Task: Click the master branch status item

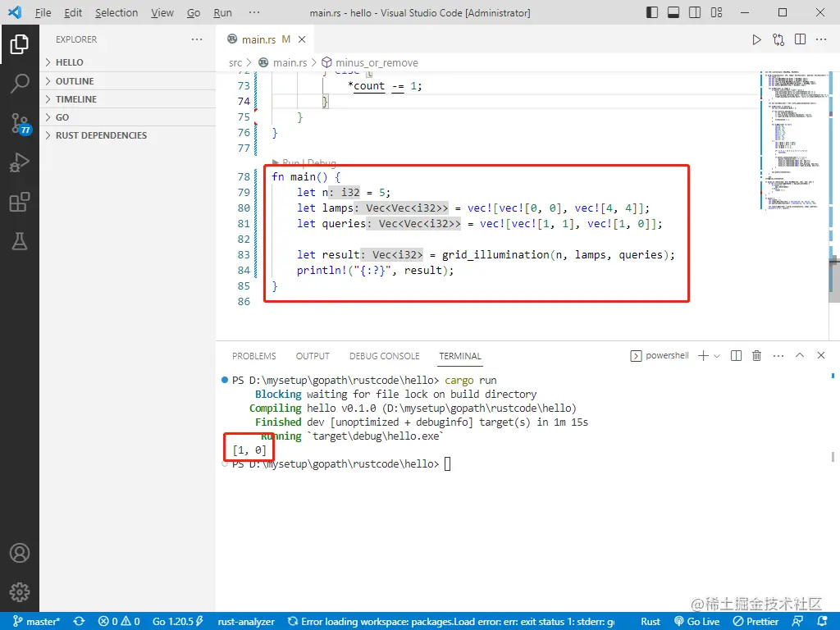Action: (x=36, y=622)
